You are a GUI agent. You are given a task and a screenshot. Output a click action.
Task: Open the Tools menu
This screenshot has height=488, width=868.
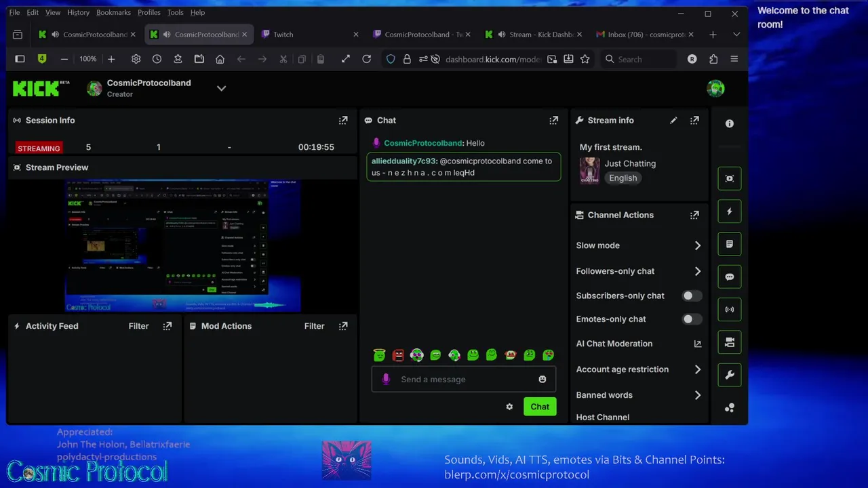(x=175, y=12)
